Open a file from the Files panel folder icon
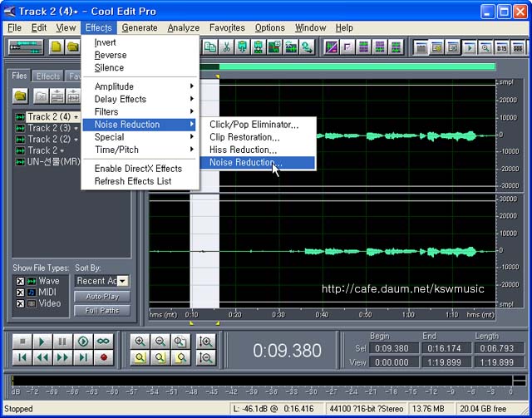The width and height of the screenshot is (532, 418). [x=20, y=96]
